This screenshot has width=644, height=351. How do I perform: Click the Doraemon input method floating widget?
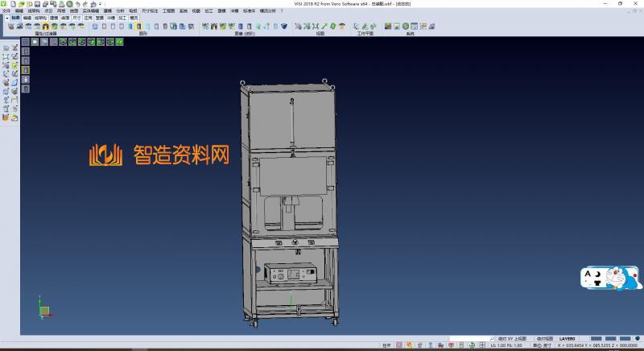coord(611,279)
